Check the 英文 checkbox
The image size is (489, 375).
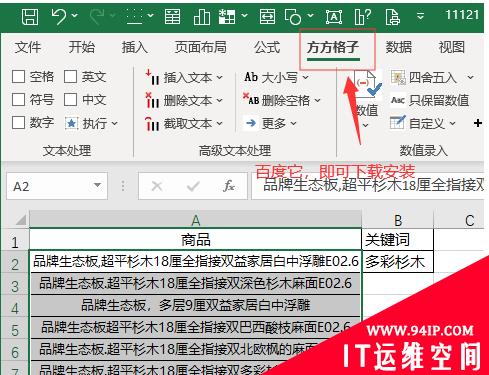tap(71, 76)
